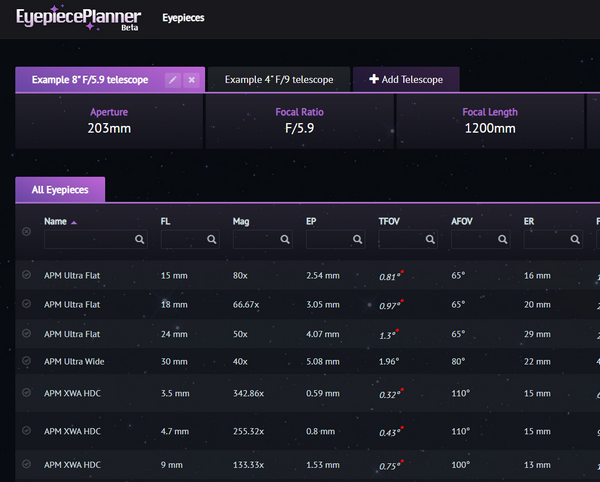600x482 pixels.
Task: Click the 342.86x magnification value
Action: [248, 393]
